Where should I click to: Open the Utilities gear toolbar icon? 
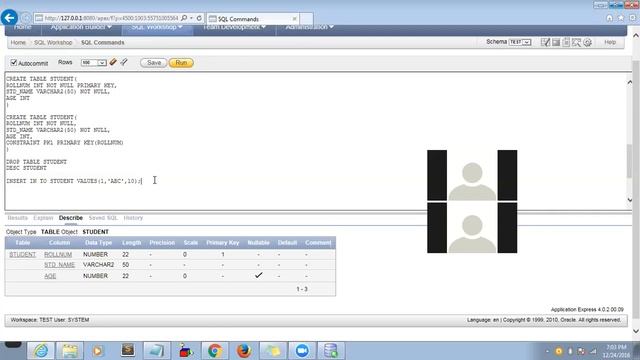tap(587, 42)
